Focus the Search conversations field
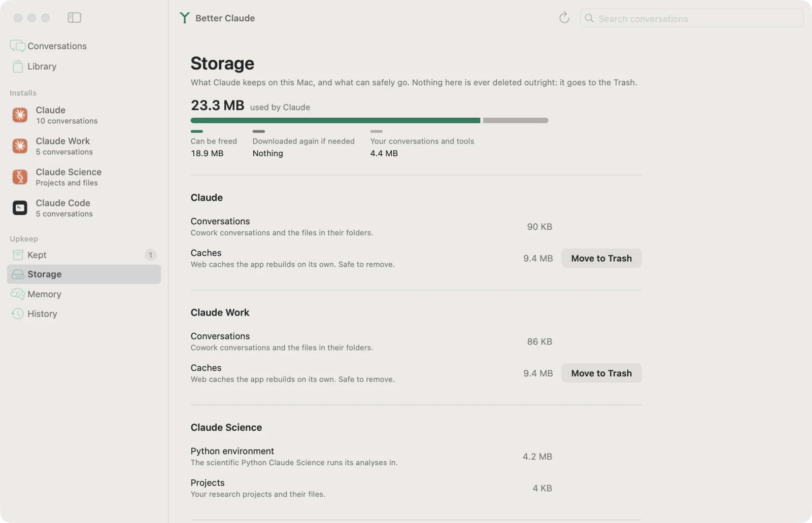 (x=692, y=18)
